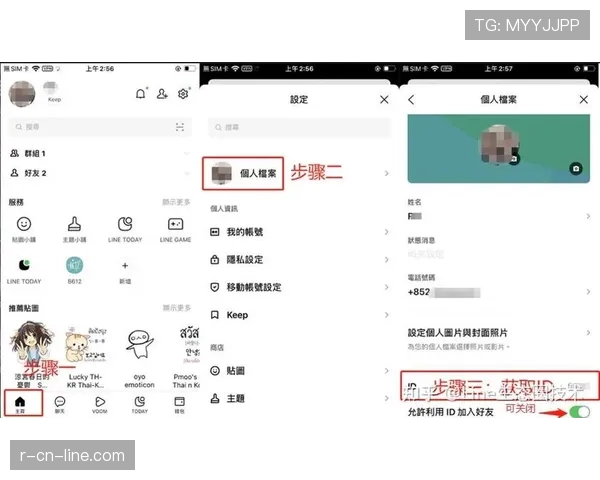
Task: Open 隱私設定 settings entry
Action: pyautogui.click(x=300, y=260)
